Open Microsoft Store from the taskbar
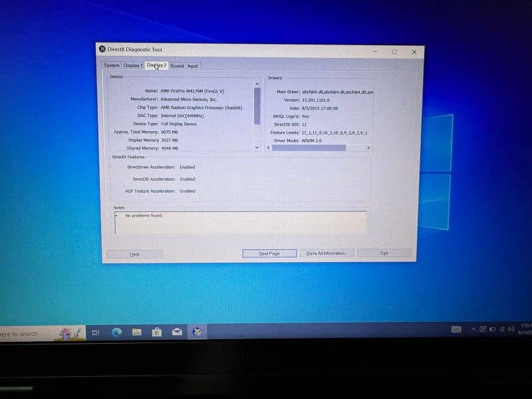 [x=157, y=332]
